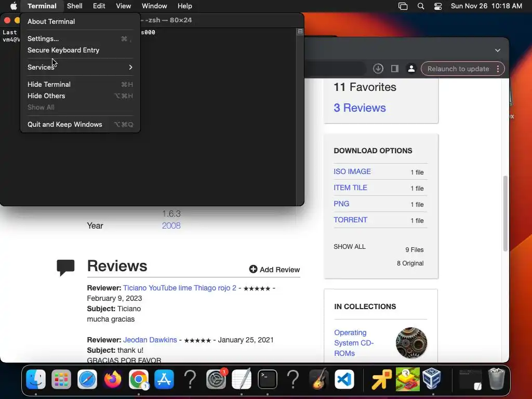Open the App Store Dock icon
The image size is (532, 399).
coord(164,379)
